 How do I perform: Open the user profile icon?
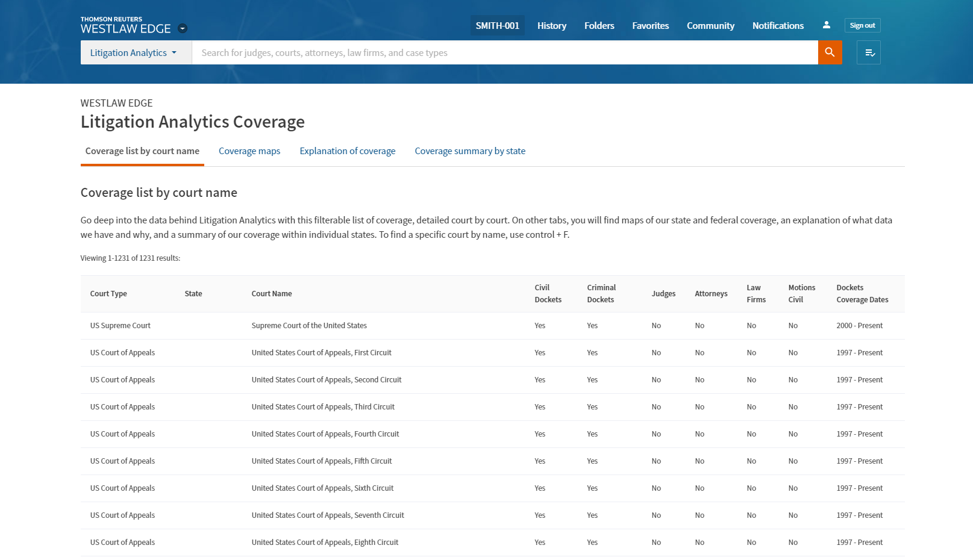[826, 25]
